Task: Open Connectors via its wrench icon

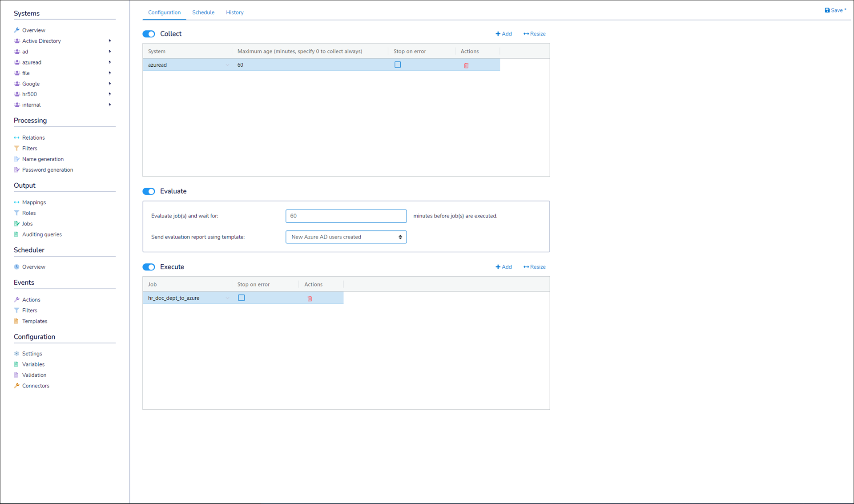Action: pos(16,386)
